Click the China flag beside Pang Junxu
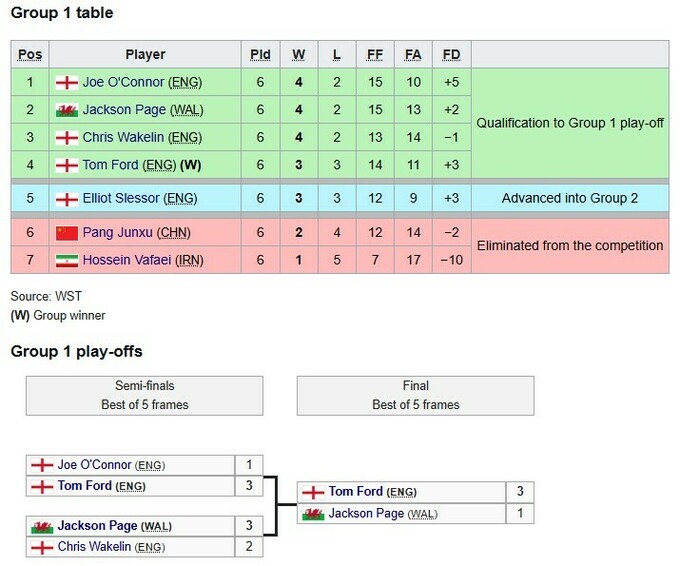The height and width of the screenshot is (566, 680). coord(66,232)
